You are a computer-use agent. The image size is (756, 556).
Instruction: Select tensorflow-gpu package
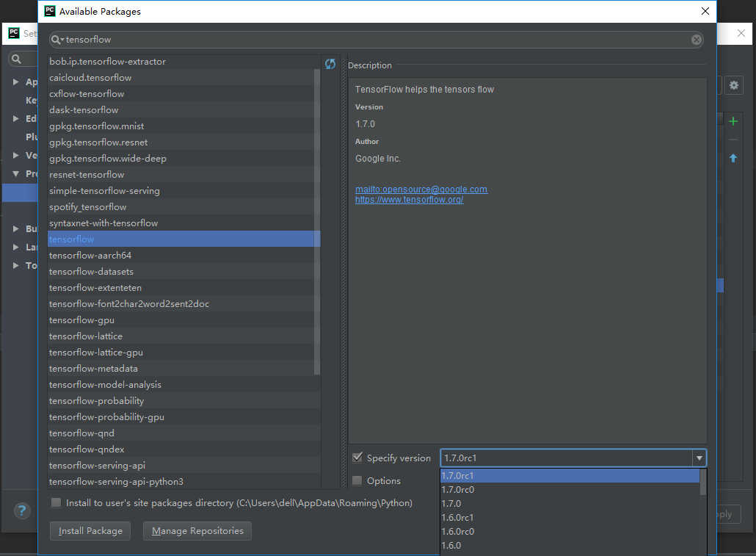point(183,320)
